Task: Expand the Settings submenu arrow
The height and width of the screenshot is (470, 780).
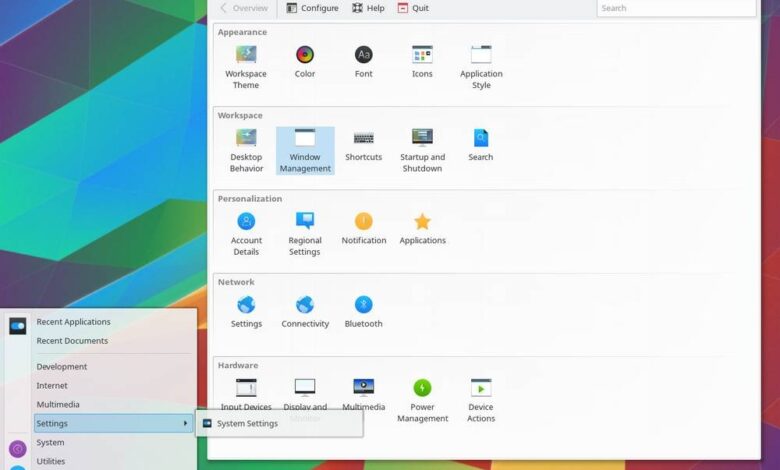Action: (x=185, y=423)
